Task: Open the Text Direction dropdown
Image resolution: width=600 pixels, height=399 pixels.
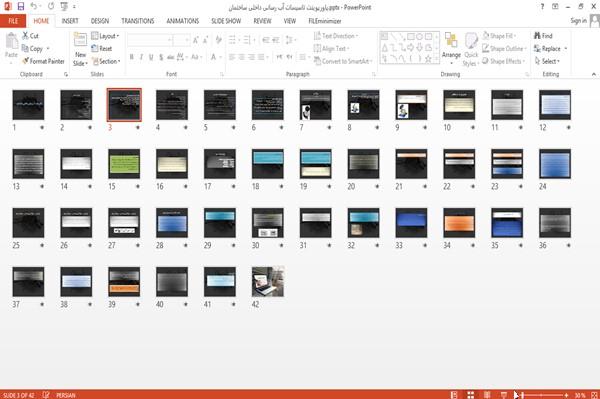Action: click(336, 36)
